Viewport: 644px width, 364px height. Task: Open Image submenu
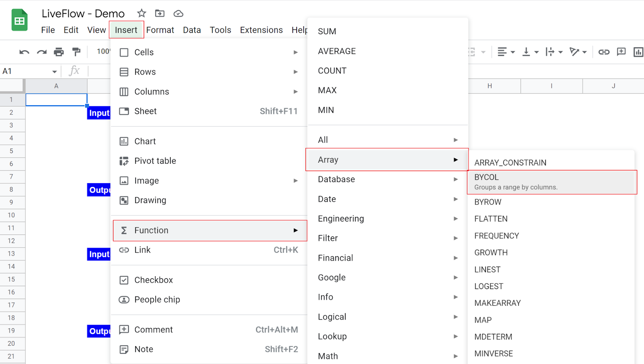coord(209,180)
